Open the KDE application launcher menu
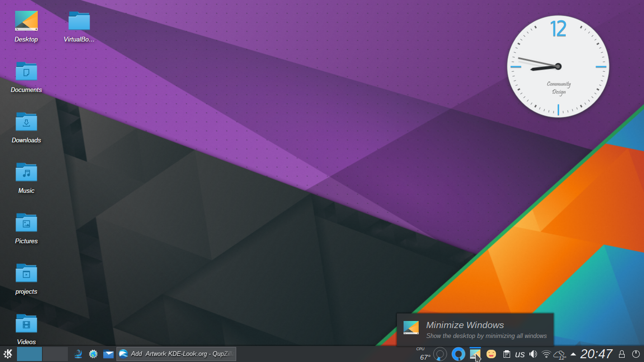This screenshot has width=644, height=362. pos(8,354)
